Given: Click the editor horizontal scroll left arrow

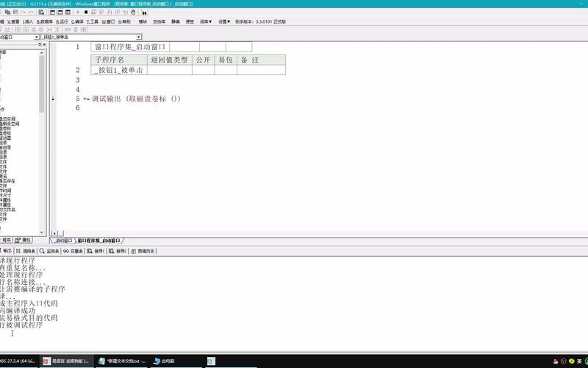Looking at the screenshot, I should pyautogui.click(x=54, y=233).
